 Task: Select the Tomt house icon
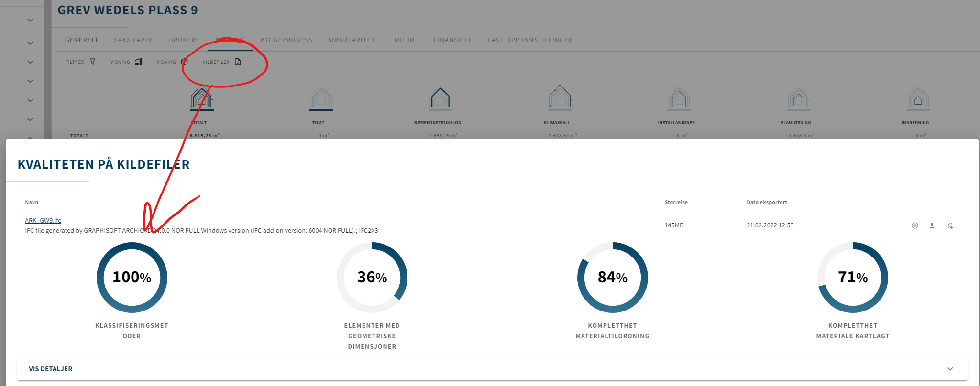[x=321, y=98]
